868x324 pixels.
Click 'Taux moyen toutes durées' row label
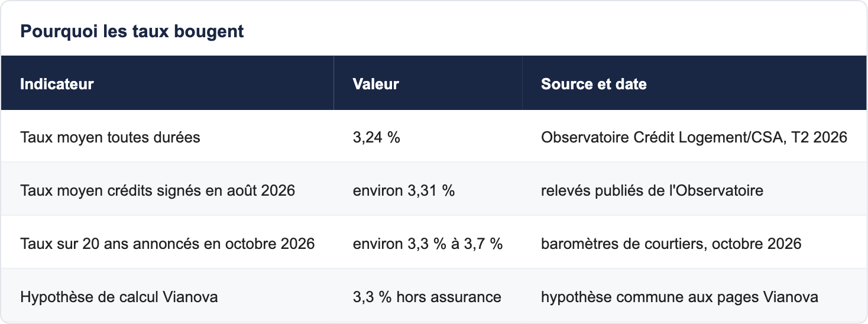coord(110,137)
